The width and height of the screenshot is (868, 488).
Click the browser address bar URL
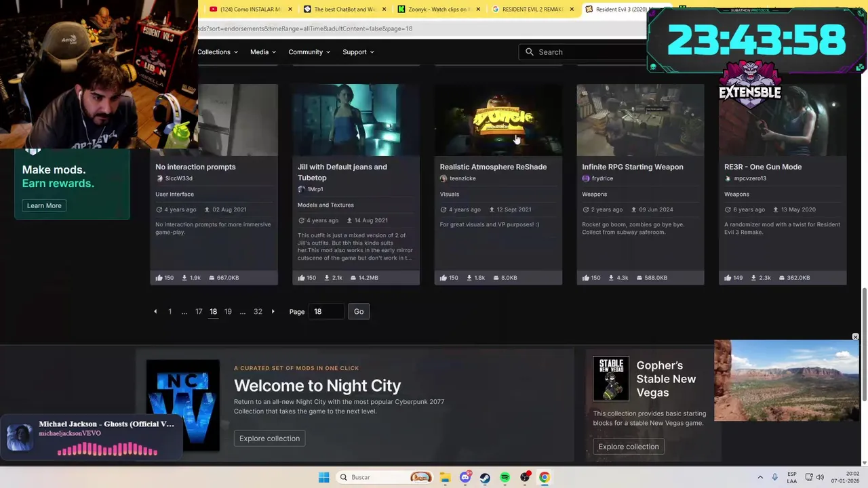305,28
